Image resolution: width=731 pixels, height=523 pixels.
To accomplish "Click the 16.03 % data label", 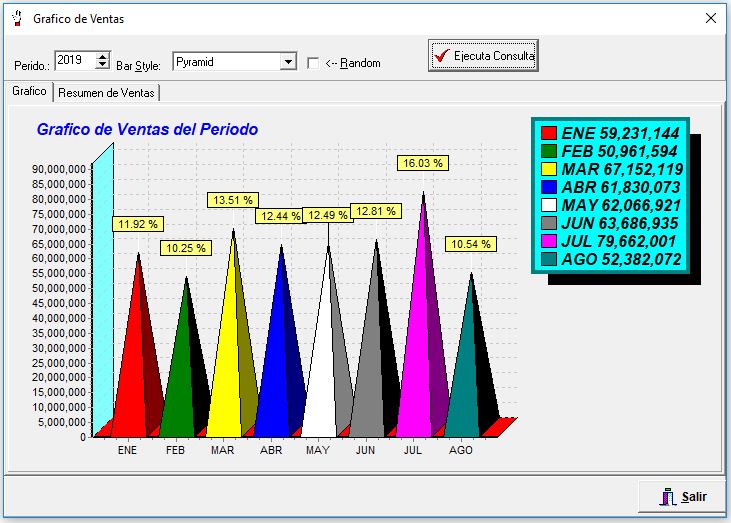I will (x=422, y=162).
